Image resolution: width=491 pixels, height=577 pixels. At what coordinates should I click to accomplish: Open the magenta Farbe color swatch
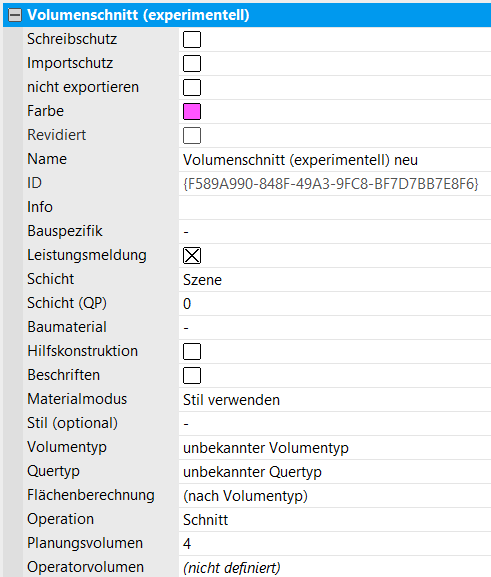(x=192, y=111)
